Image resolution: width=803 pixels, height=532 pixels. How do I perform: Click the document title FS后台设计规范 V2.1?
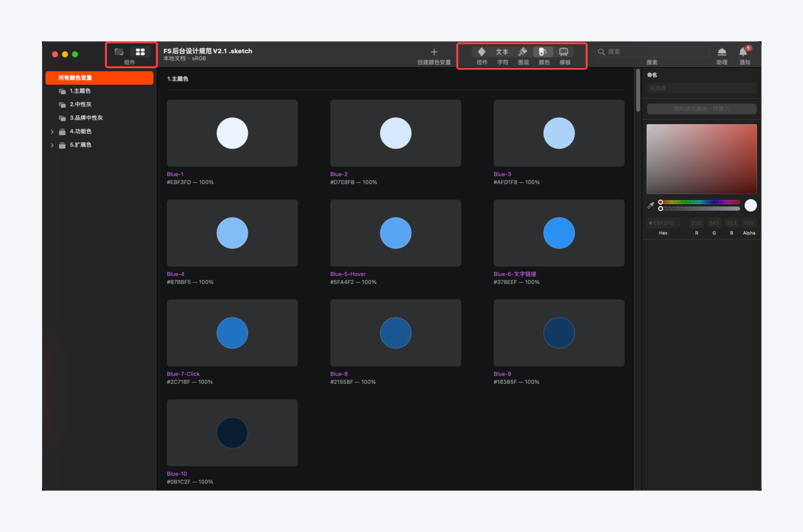pyautogui.click(x=208, y=51)
